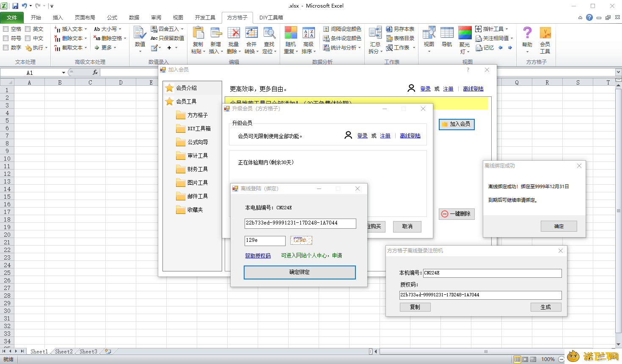Open the 合并转换 merge convert tool
Screen dimensions: 622x364
tap(251, 41)
